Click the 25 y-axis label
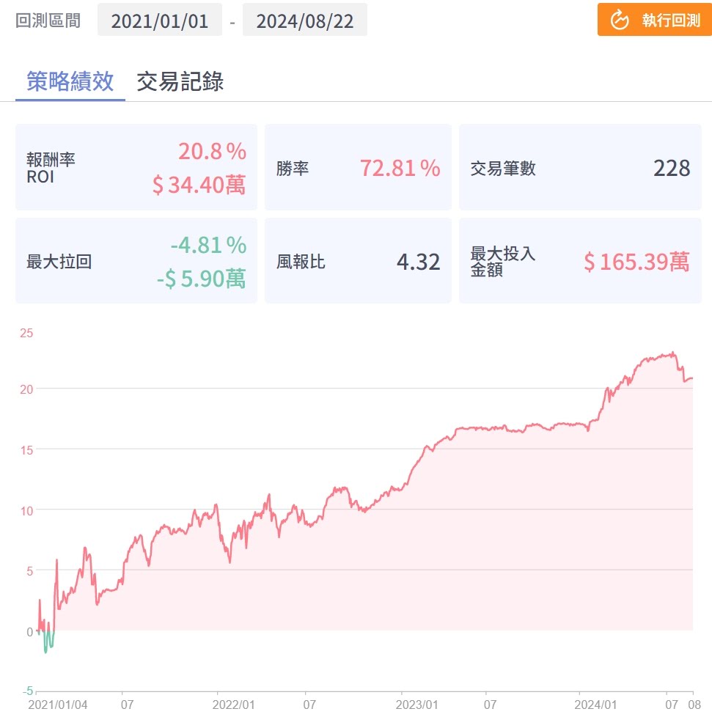This screenshot has height=728, width=712. coord(26,333)
